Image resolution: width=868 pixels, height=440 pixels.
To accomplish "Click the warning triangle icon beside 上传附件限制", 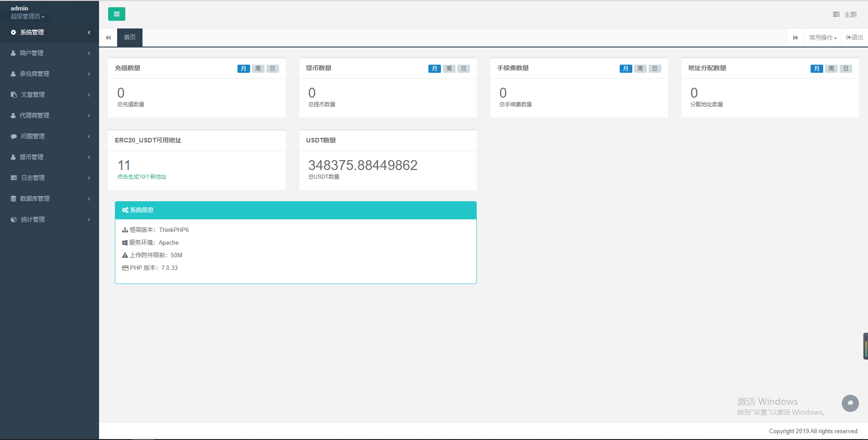I will click(125, 255).
